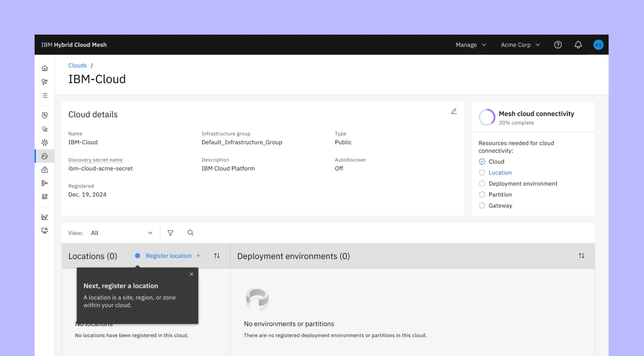Screen dimensions: 644x356
Task: Open the Location link in connectivity checklist
Action: coord(500,172)
